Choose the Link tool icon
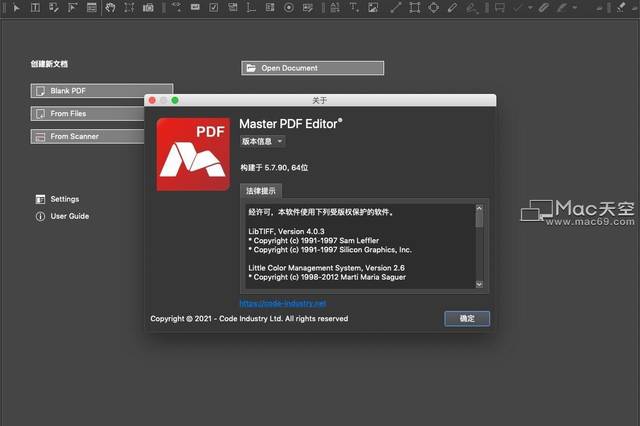The image size is (640, 426). pos(176,7)
